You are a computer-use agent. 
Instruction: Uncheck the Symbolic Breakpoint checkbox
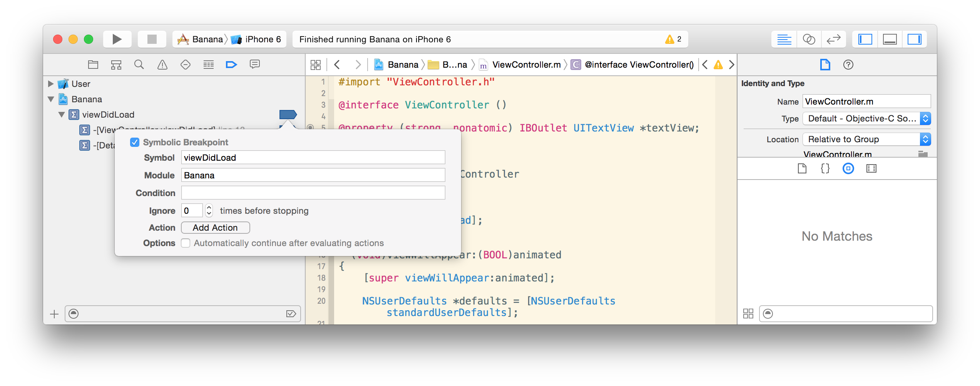tap(135, 142)
